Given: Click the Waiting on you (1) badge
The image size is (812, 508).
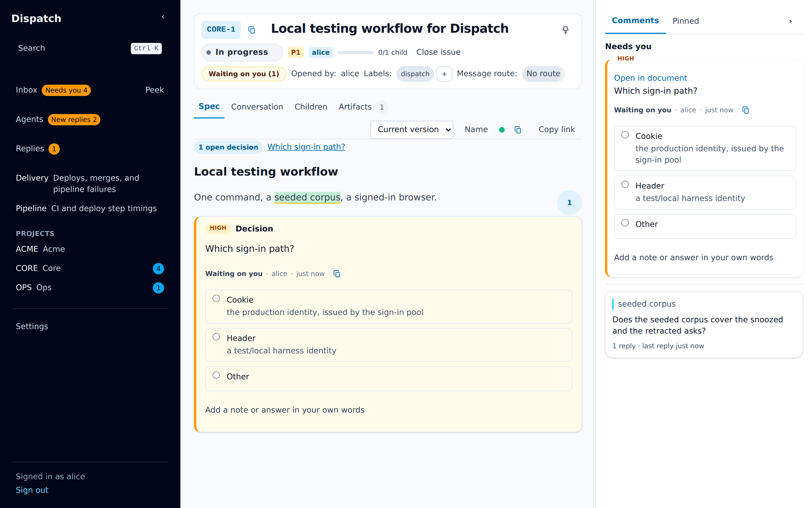Looking at the screenshot, I should point(244,74).
